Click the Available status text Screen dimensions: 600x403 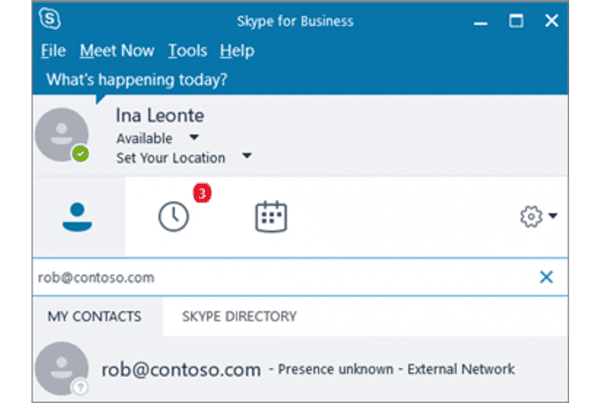(x=144, y=138)
